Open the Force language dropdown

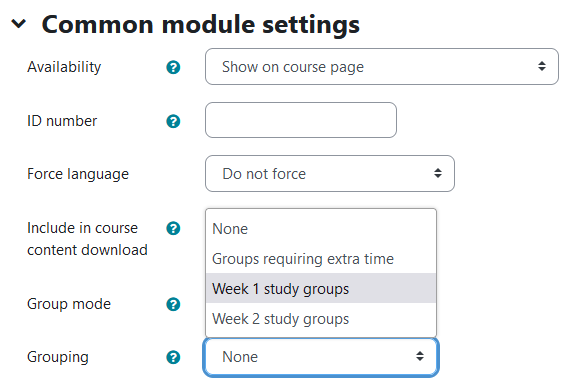click(x=330, y=174)
